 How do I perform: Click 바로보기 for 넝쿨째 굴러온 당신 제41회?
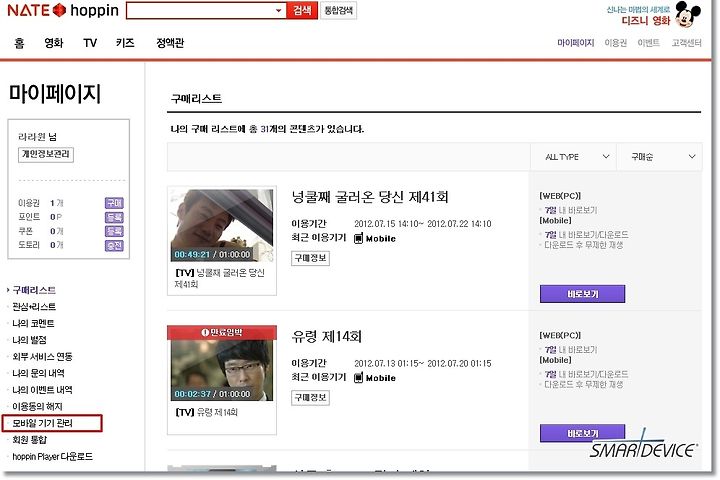[x=582, y=294]
